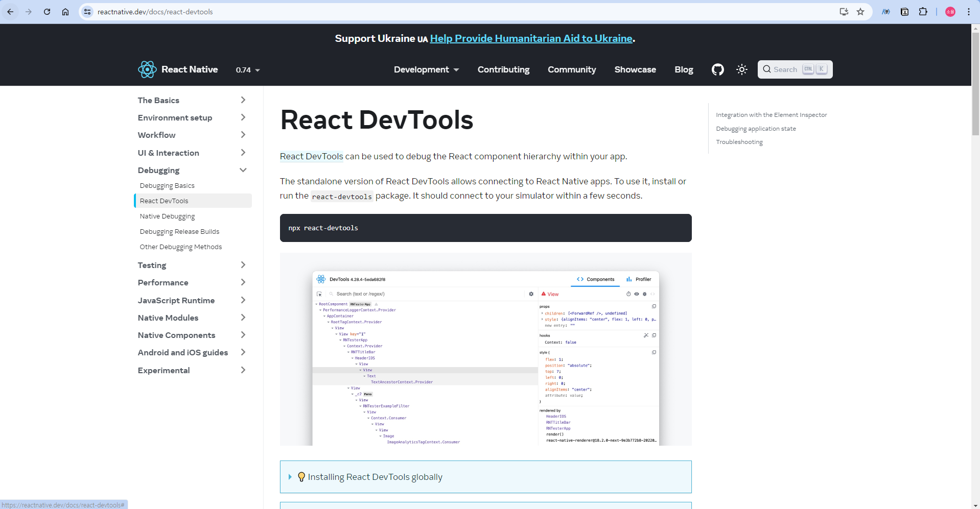
Task: Open version 0.74 dropdown
Action: (x=248, y=70)
